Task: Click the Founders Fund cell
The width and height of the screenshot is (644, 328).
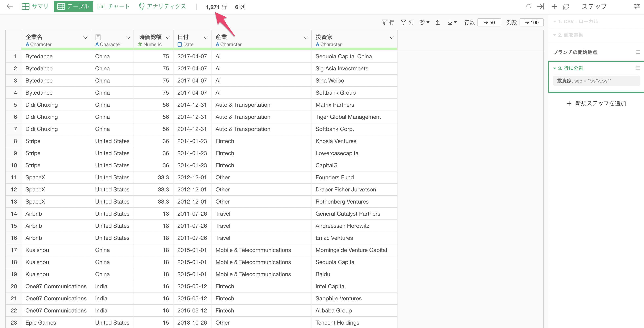Action: (x=354, y=178)
